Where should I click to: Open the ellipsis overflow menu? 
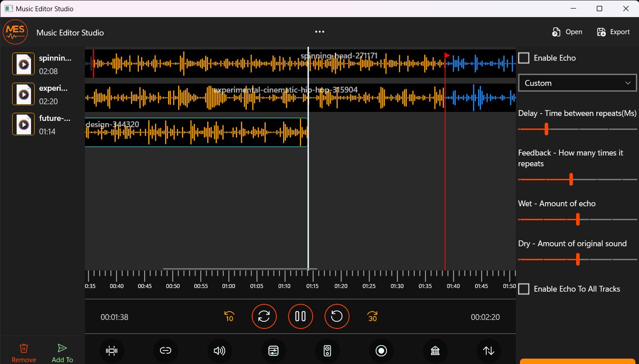[319, 31]
